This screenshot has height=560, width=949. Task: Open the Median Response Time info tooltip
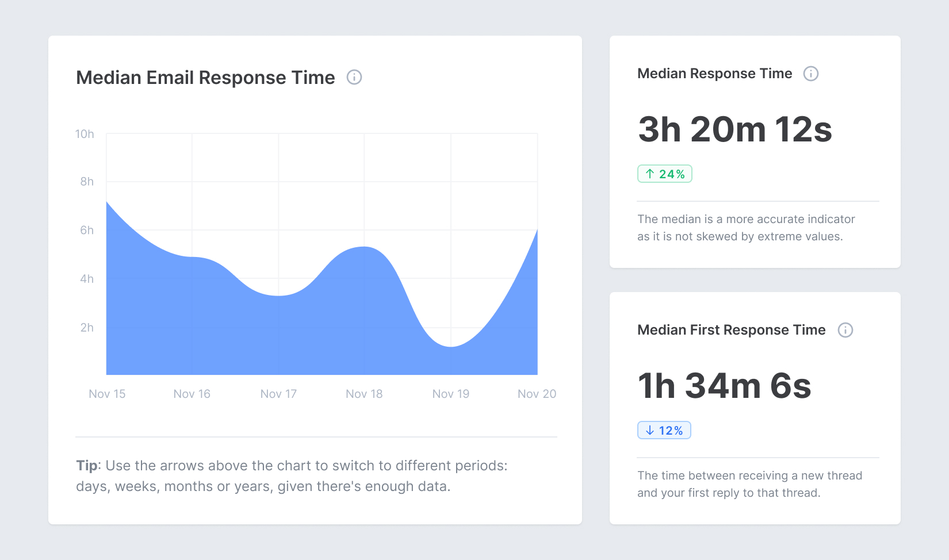point(811,74)
